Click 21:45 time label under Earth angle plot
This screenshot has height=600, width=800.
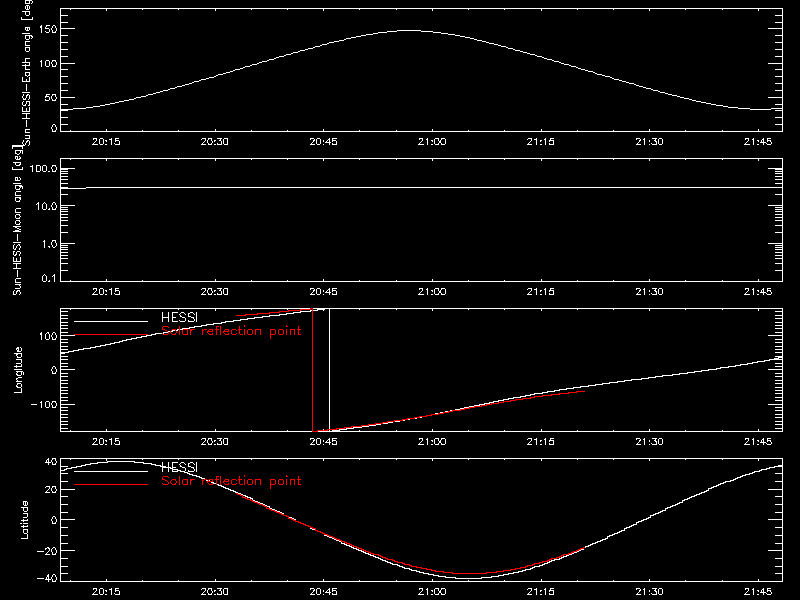point(758,142)
